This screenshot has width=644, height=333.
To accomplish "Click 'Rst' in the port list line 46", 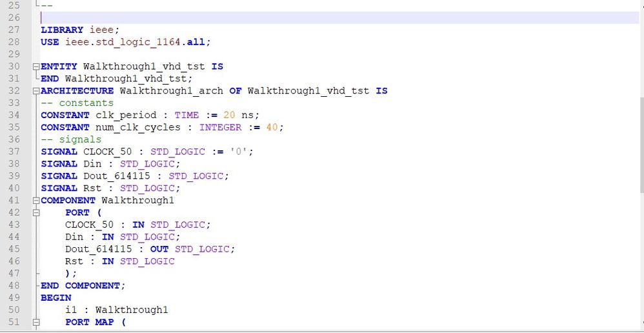I will point(74,261).
